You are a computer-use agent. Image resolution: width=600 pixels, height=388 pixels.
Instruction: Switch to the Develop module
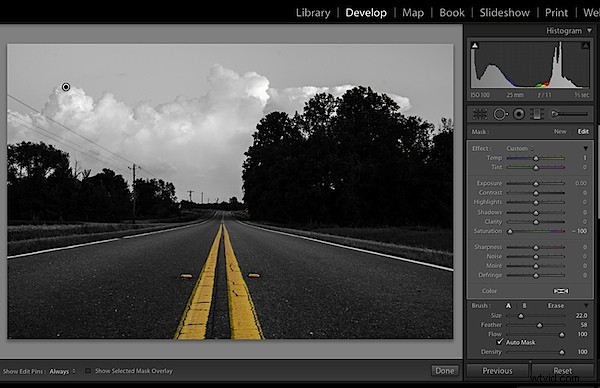pos(366,13)
